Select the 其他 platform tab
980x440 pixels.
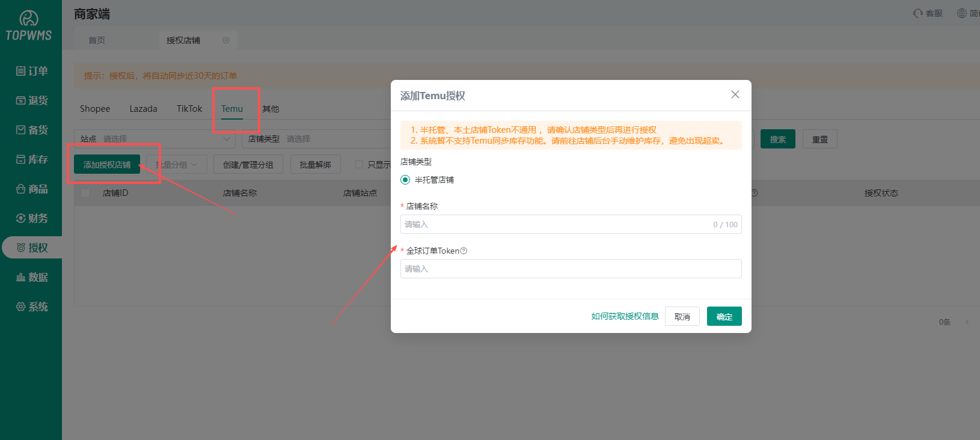271,109
